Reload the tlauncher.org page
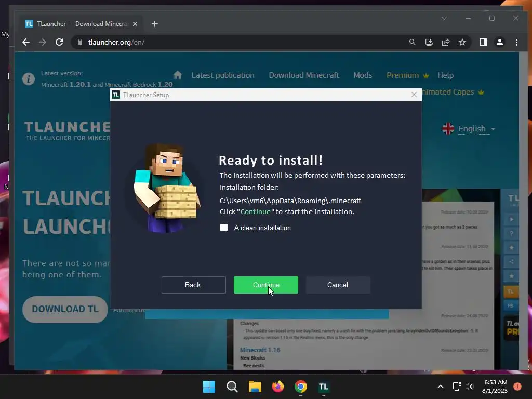532x399 pixels. (59, 42)
